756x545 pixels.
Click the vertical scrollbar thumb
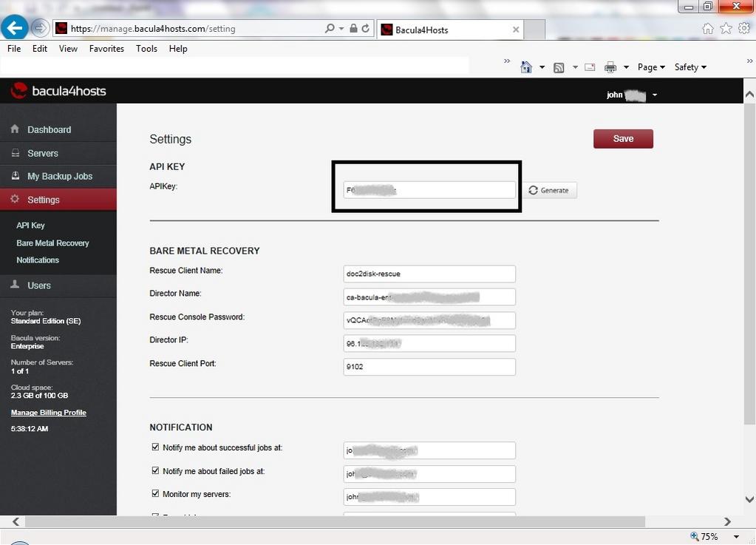pos(749,263)
